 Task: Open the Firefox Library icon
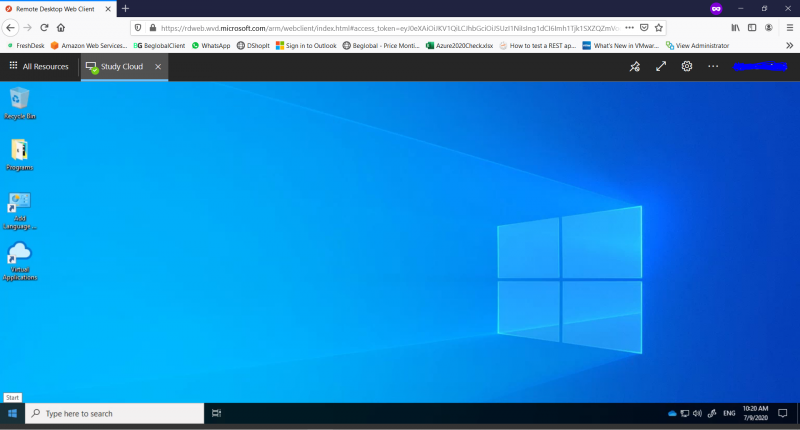click(x=735, y=28)
